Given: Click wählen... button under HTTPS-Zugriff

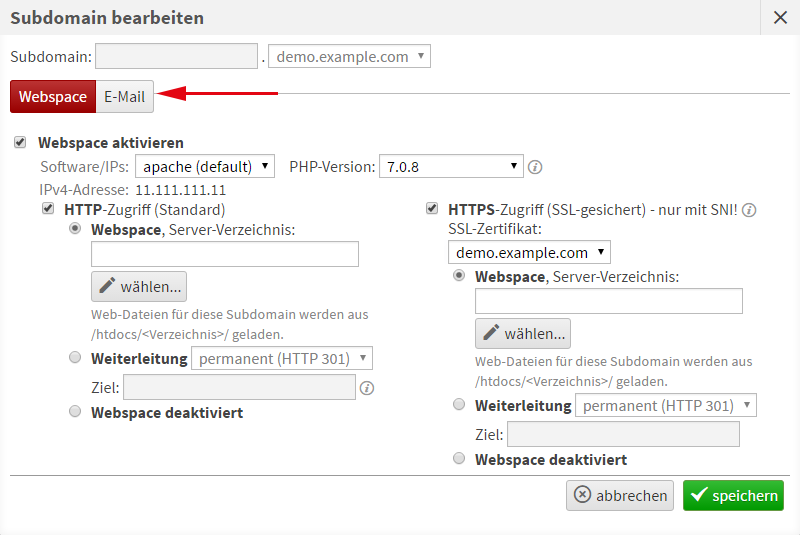Looking at the screenshot, I should click(x=523, y=333).
